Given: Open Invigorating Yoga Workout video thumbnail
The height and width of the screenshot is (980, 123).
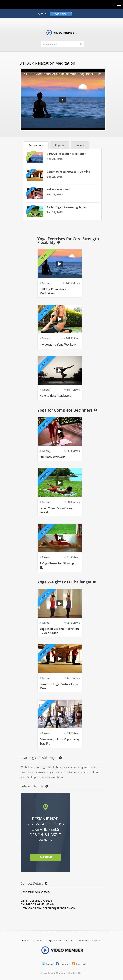Looking at the screenshot, I should pyautogui.click(x=60, y=319).
